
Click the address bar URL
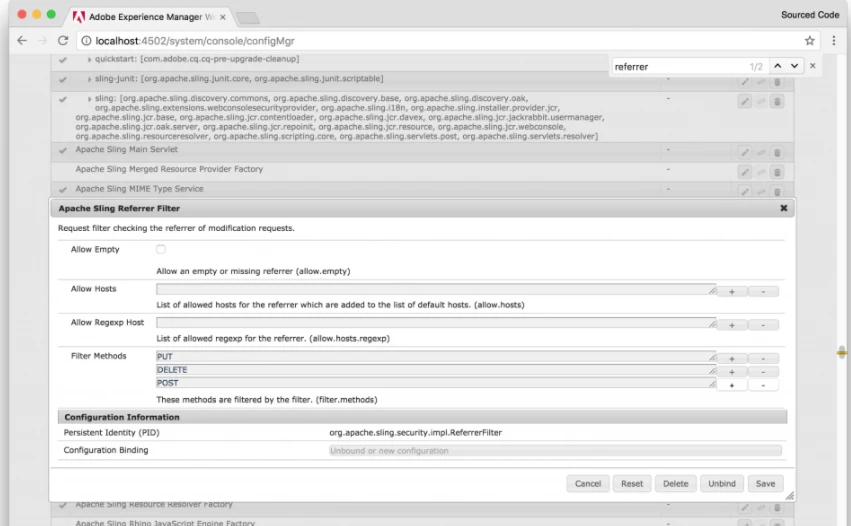click(x=195, y=41)
